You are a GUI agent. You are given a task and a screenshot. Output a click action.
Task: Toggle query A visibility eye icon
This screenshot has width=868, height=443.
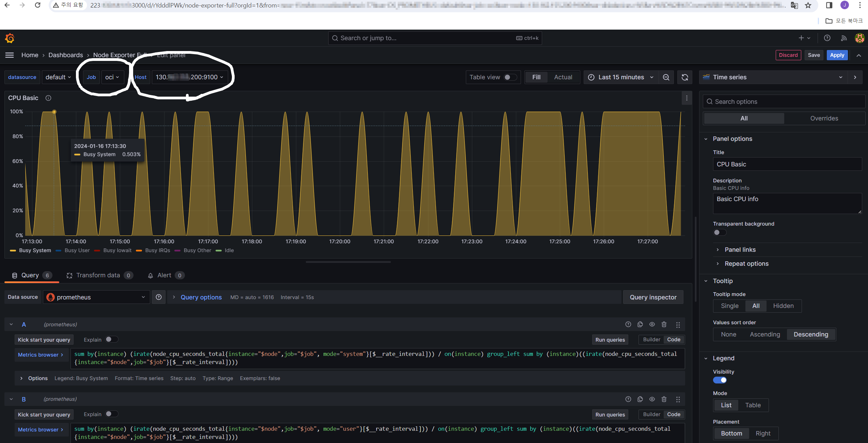tap(652, 324)
